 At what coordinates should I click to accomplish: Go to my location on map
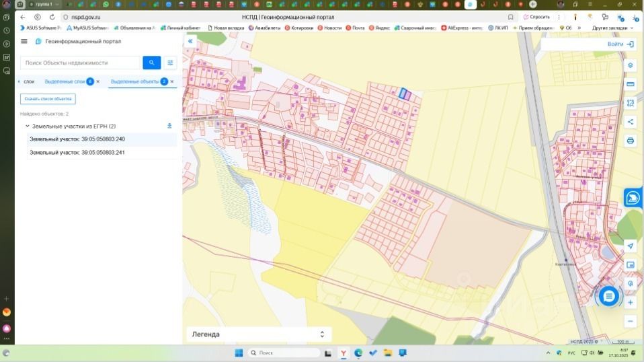pyautogui.click(x=631, y=246)
